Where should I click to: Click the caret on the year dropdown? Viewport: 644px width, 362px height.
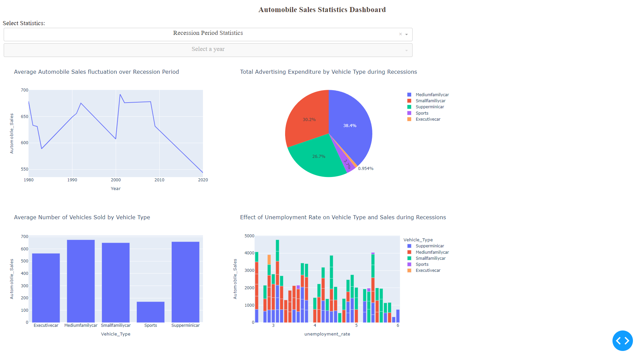[407, 50]
